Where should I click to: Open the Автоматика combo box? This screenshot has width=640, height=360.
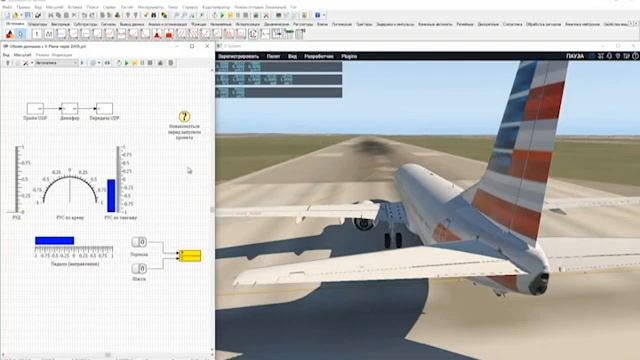(x=56, y=63)
